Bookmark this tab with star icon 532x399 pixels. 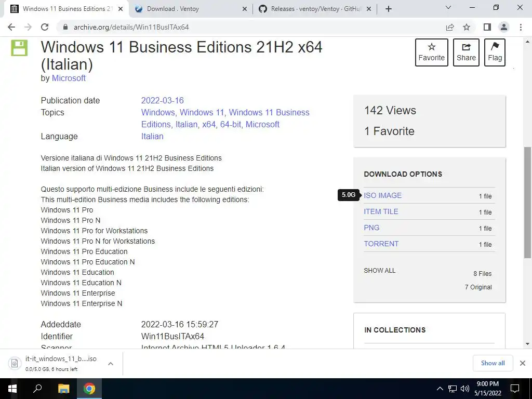[x=467, y=27]
